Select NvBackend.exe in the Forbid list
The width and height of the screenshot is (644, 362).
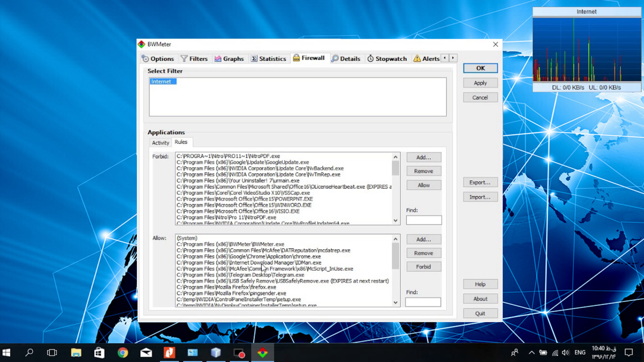260,168
